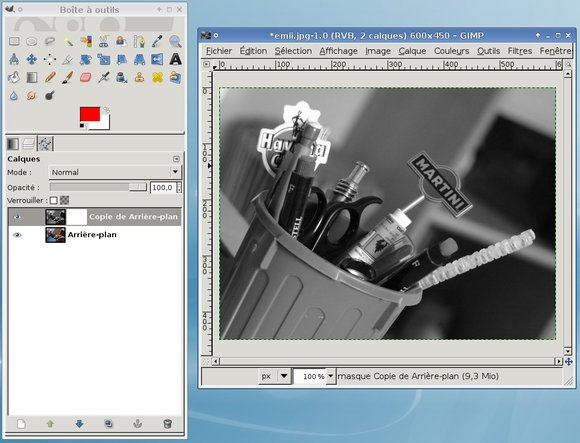Select the Rectangle Select tool
The height and width of the screenshot is (443, 580).
(14, 41)
